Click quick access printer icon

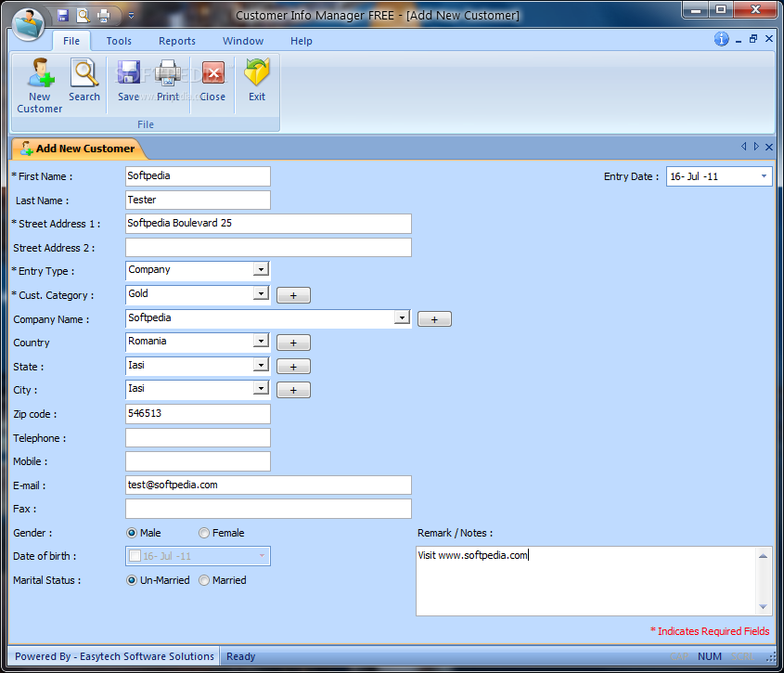pos(104,16)
